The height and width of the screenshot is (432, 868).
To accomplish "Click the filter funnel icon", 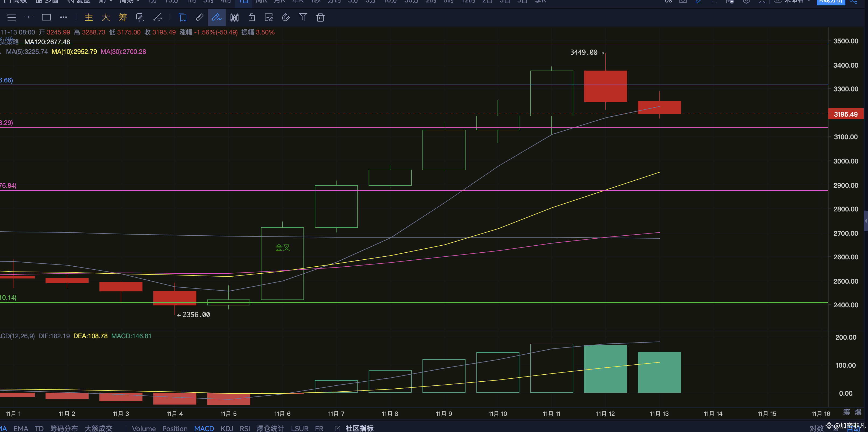I will pyautogui.click(x=303, y=17).
